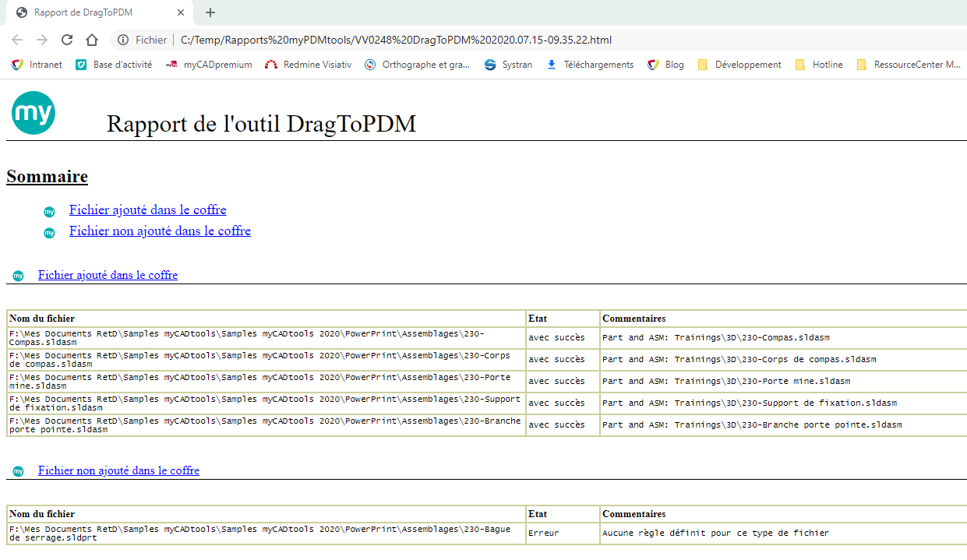The height and width of the screenshot is (560, 967).
Task: Open the myCADpremium bookmark
Action: click(209, 65)
